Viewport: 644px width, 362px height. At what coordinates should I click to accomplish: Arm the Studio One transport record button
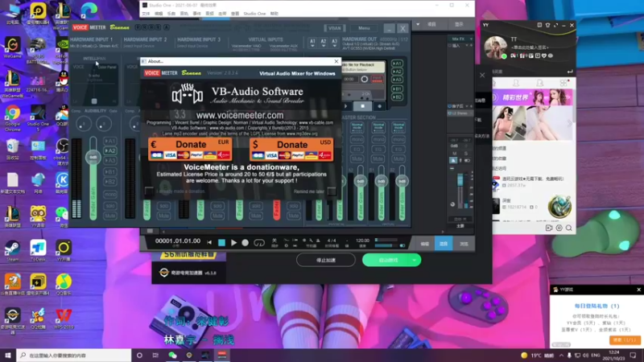(246, 243)
